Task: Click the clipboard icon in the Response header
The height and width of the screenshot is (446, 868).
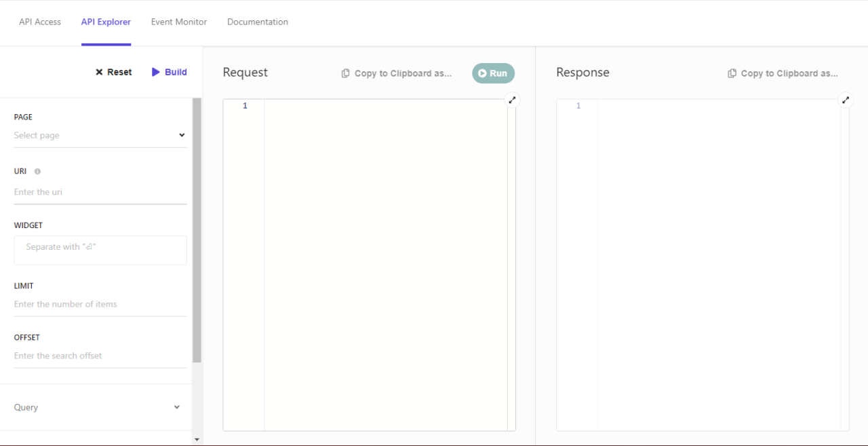Action: (x=732, y=73)
